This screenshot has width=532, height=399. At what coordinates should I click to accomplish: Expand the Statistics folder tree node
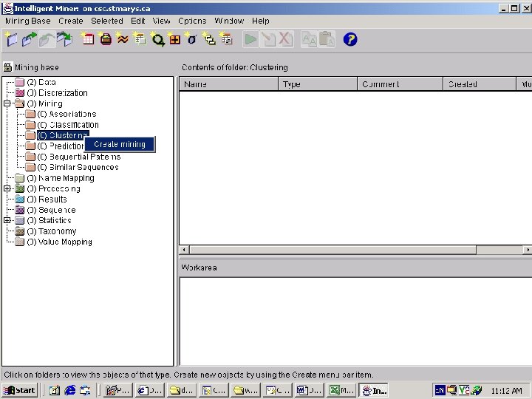coord(7,220)
